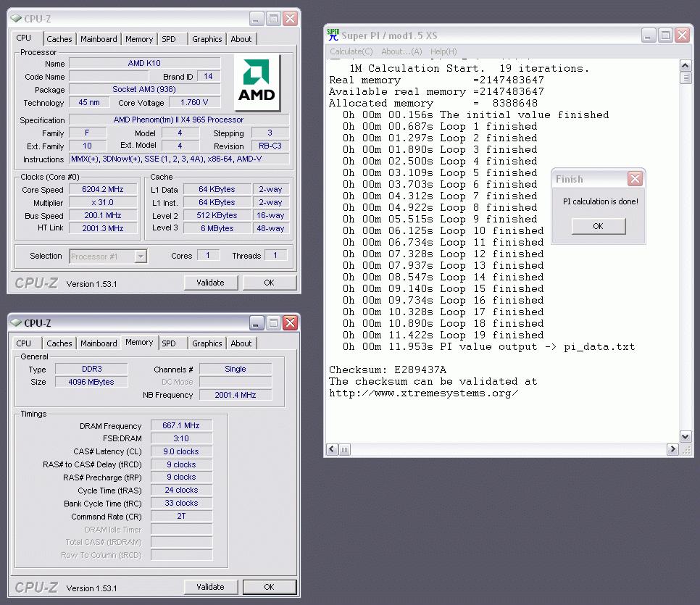Image resolution: width=700 pixels, height=605 pixels.
Task: Click CPU-Z title icon in bottom window
Action: (16, 323)
